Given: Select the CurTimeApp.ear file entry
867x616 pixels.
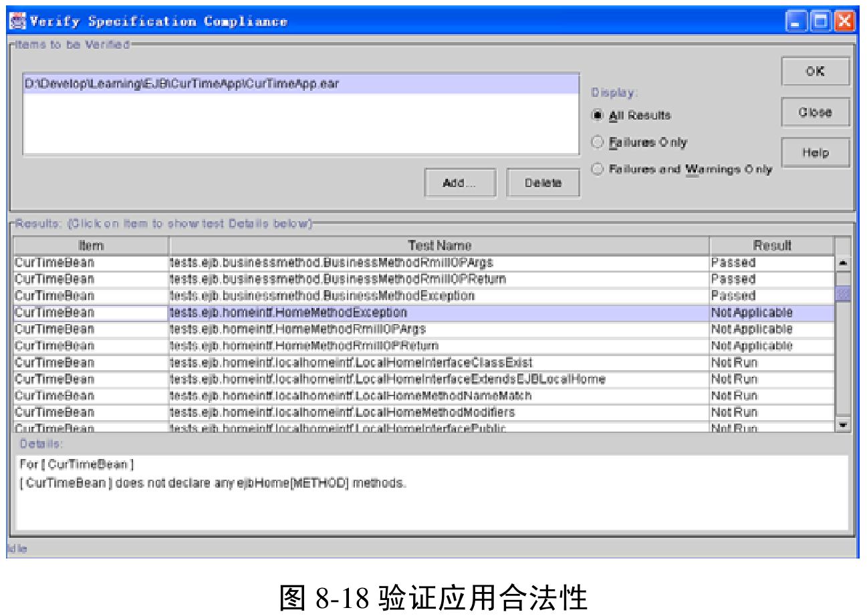Looking at the screenshot, I should (x=301, y=84).
